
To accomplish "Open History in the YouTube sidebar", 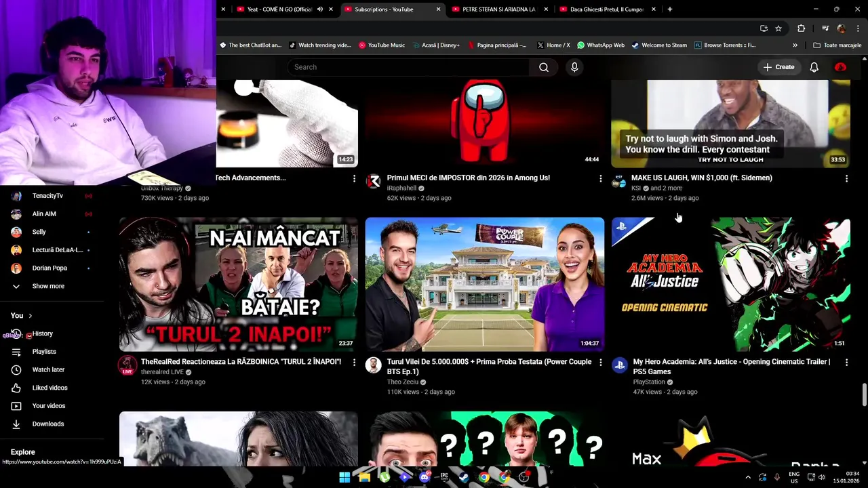I will pos(43,333).
